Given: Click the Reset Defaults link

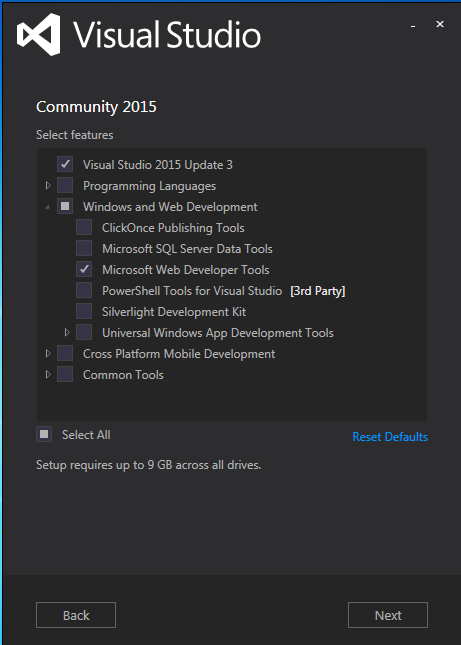Looking at the screenshot, I should coord(390,436).
